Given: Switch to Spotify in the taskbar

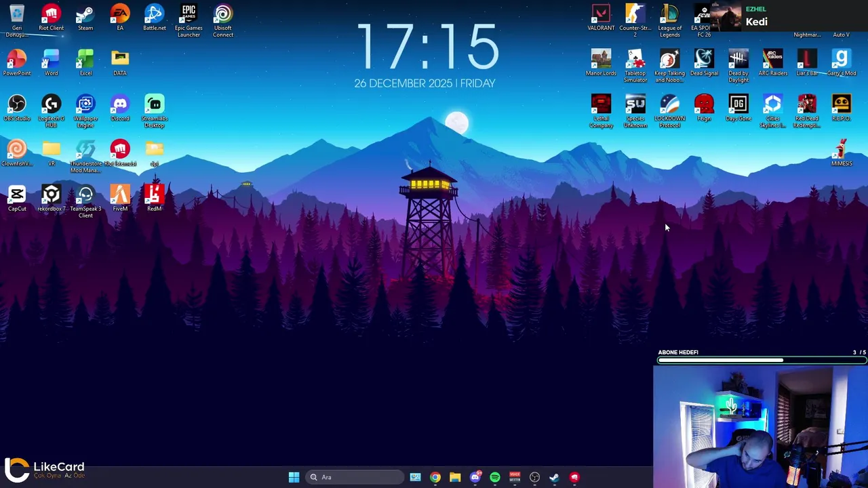Looking at the screenshot, I should click(495, 477).
